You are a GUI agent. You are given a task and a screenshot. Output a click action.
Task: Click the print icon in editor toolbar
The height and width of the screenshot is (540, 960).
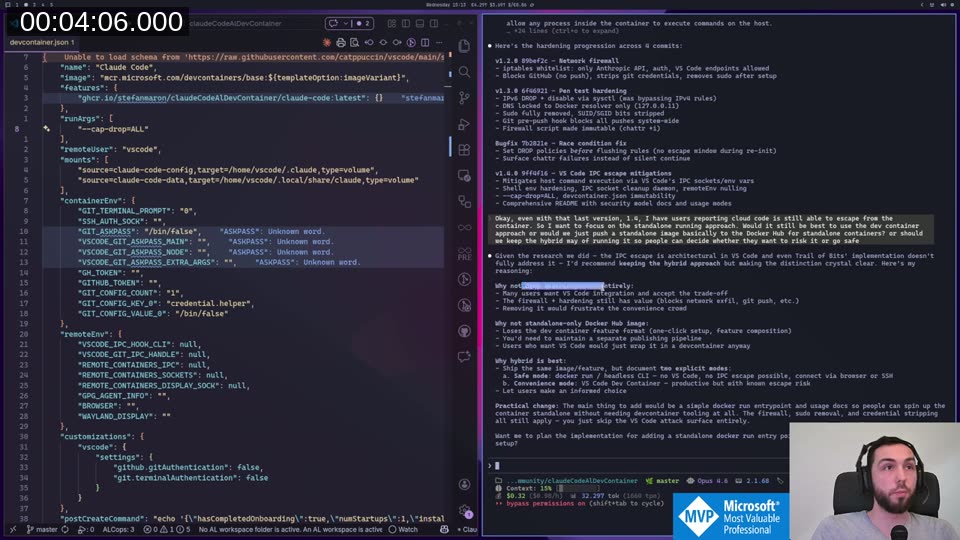point(341,42)
